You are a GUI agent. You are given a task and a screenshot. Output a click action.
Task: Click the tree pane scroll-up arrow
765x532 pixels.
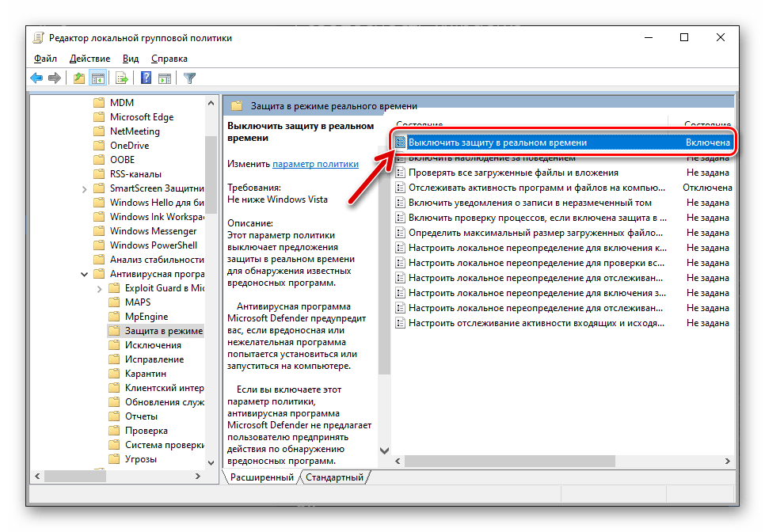coord(211,103)
